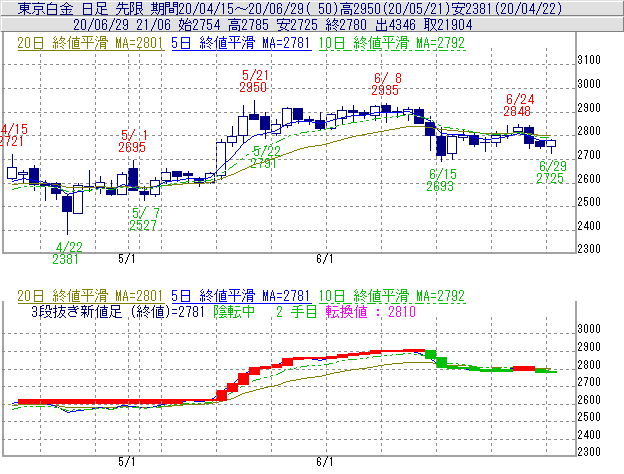This screenshot has width=624, height=474.
Task: Click the 5/1 date label under lower chart
Action: 127,462
